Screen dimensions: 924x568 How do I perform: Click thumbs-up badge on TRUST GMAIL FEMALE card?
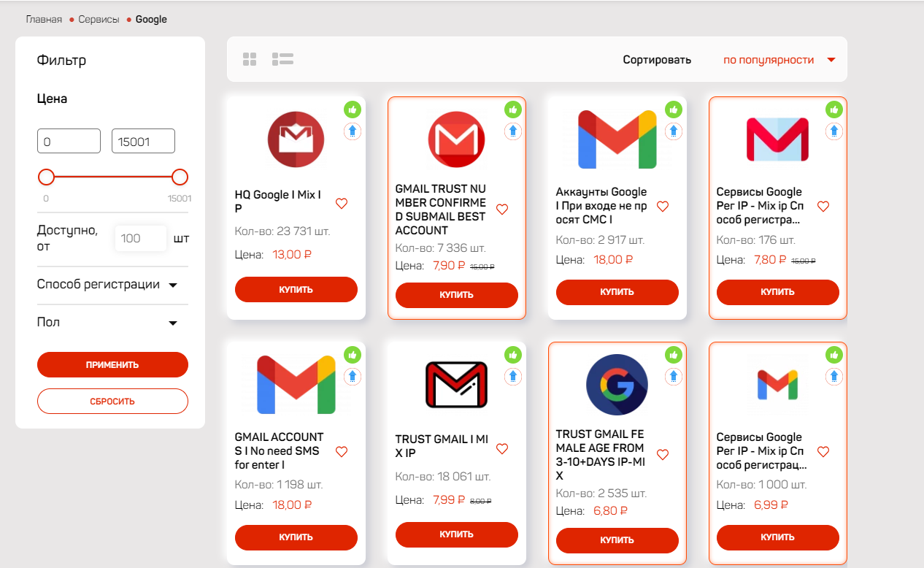coord(674,355)
